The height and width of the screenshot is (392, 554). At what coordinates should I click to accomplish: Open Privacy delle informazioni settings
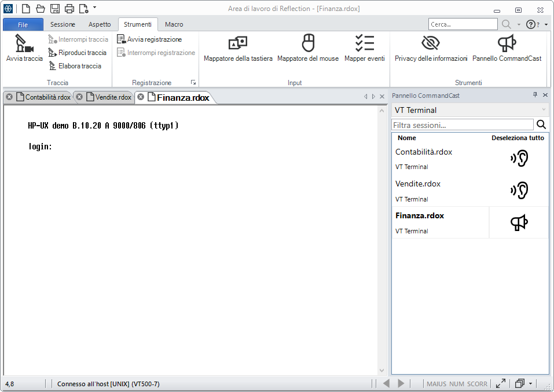[431, 43]
